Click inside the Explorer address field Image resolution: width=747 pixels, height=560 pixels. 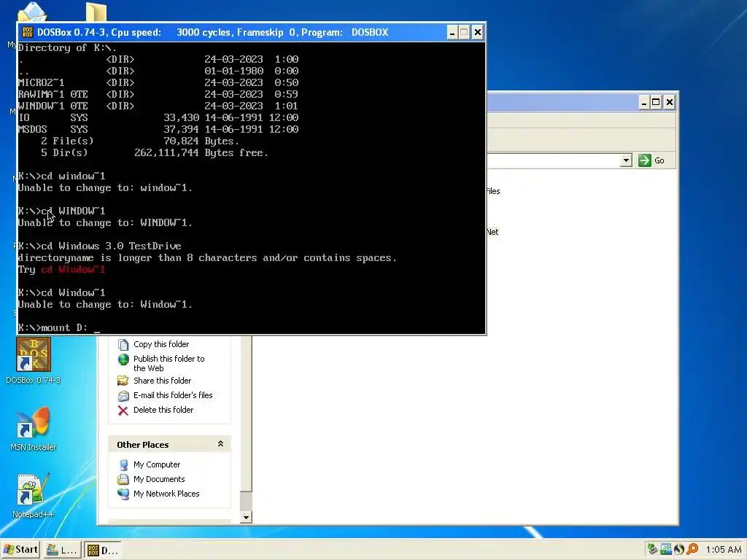coord(553,160)
